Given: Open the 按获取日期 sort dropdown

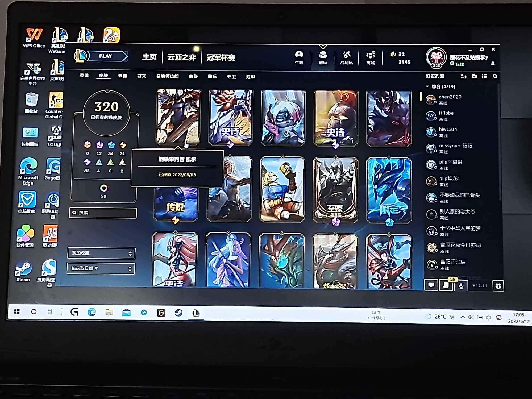Looking at the screenshot, I should coord(101,268).
